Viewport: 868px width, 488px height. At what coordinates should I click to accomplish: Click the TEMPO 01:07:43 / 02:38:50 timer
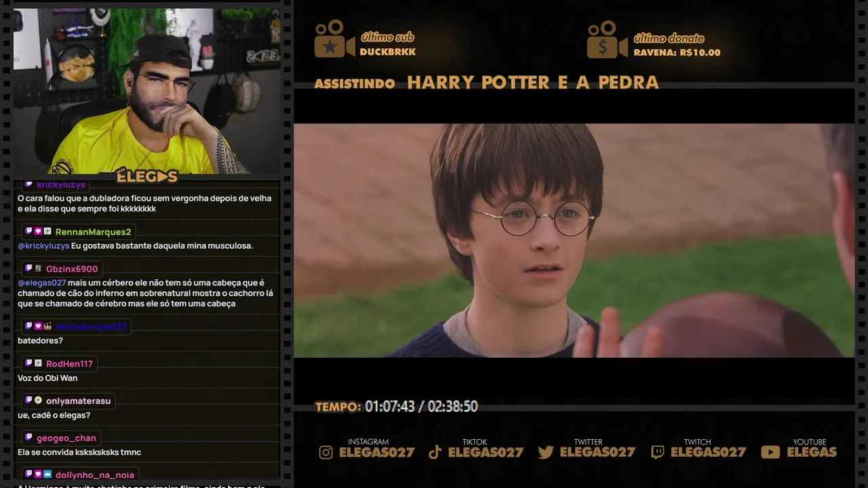pyautogui.click(x=397, y=407)
